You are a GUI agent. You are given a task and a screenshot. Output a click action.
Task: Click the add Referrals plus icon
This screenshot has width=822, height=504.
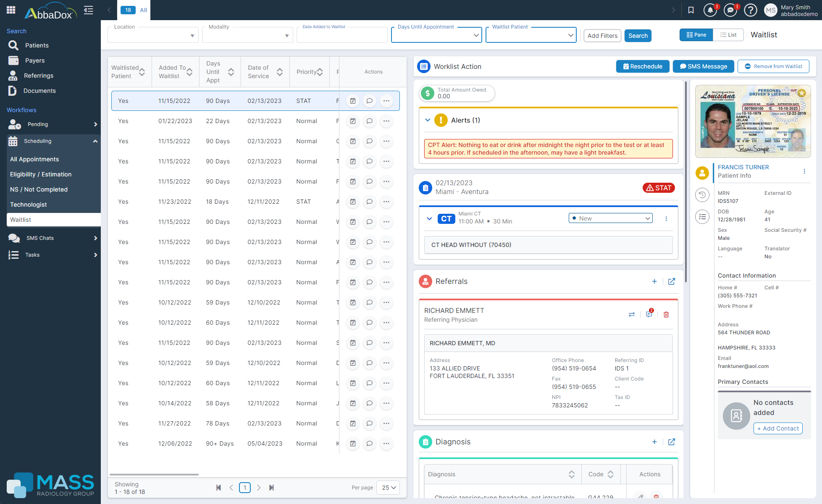(x=654, y=281)
